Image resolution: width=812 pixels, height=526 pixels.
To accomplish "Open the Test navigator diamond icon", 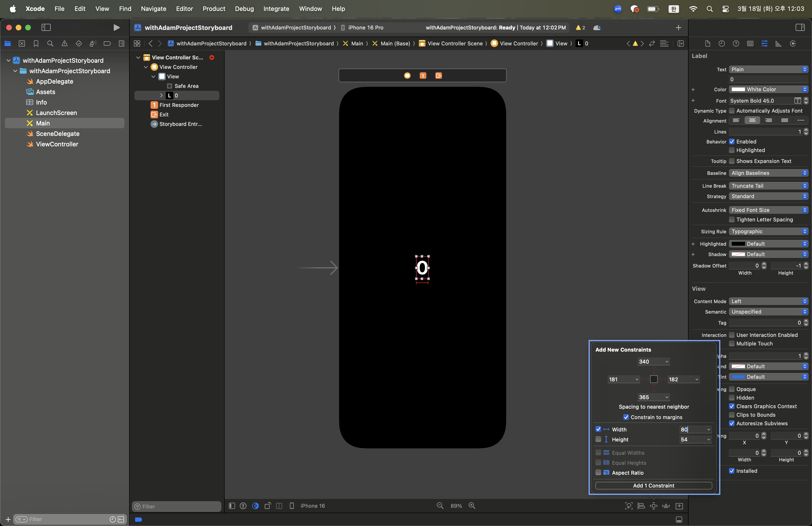I will [x=79, y=43].
